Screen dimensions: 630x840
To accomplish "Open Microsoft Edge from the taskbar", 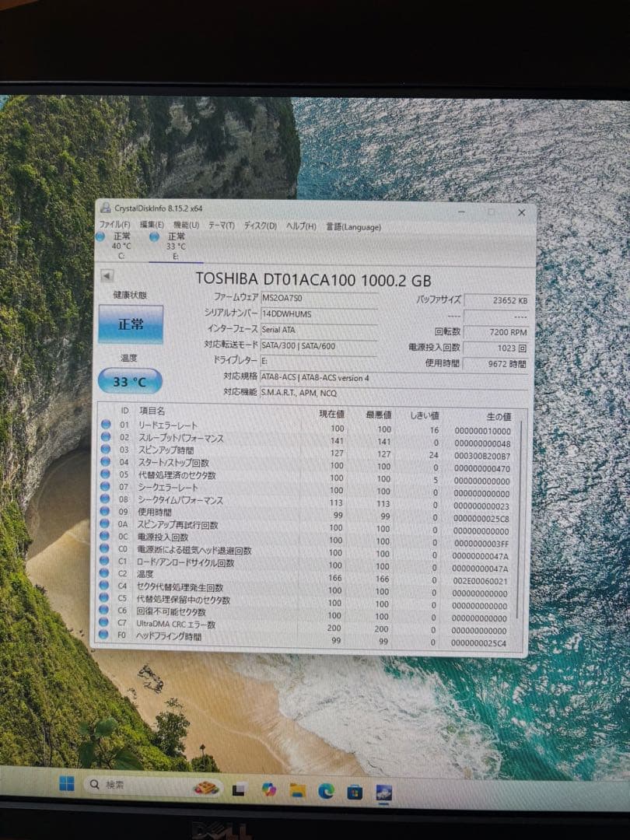I will click(326, 791).
